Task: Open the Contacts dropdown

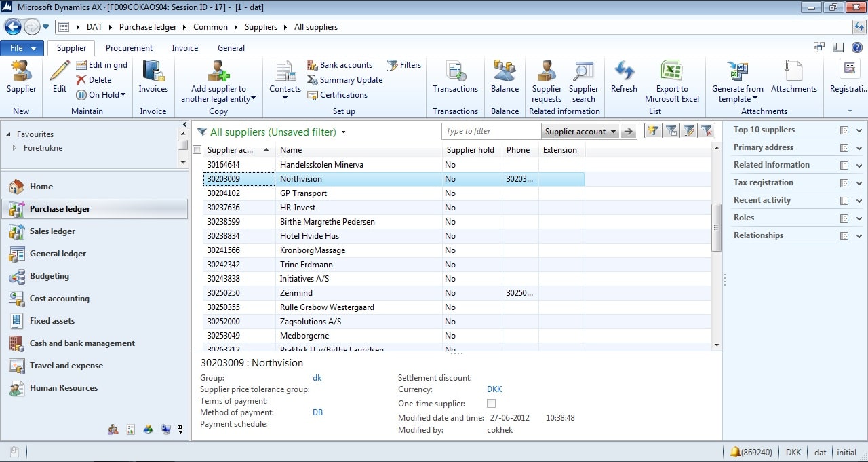Action: click(285, 81)
